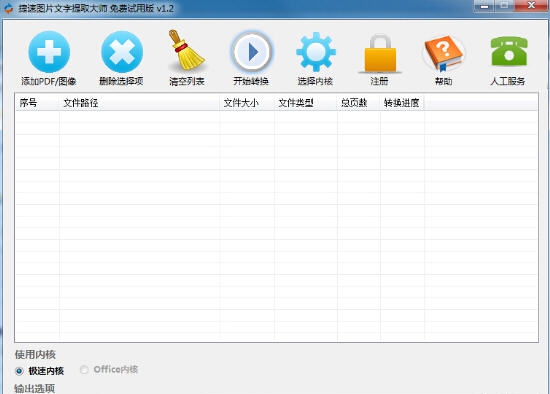Sort by 文件大小 column header

[x=247, y=103]
